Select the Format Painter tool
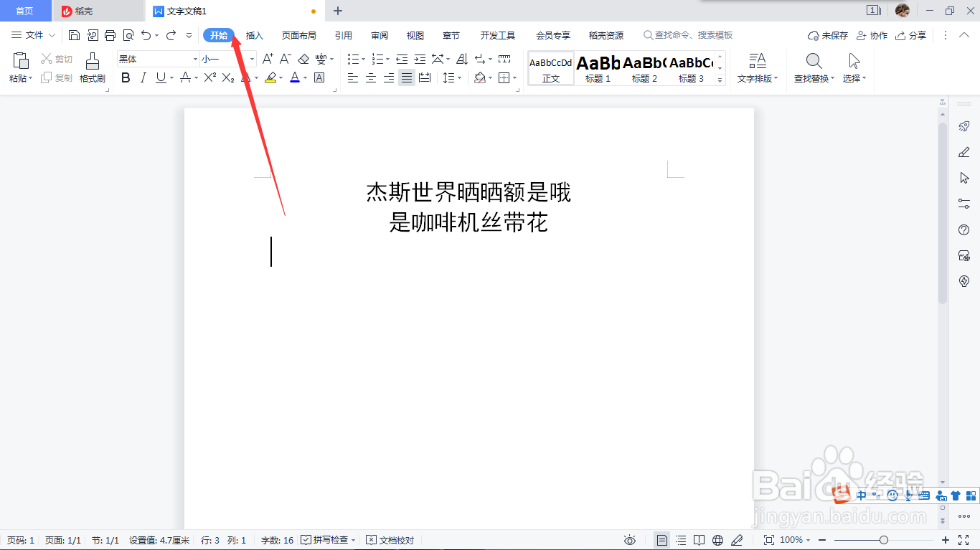Screen dimensions: 980x550 point(92,68)
